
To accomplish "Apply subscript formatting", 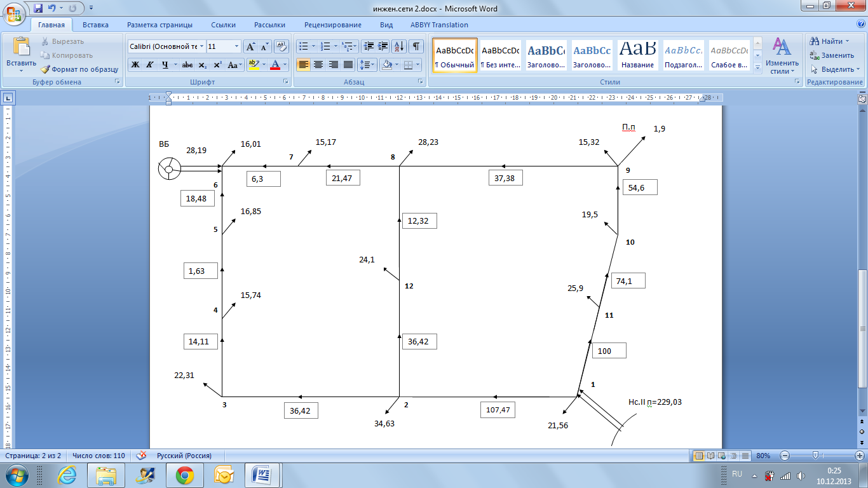I will tap(203, 65).
